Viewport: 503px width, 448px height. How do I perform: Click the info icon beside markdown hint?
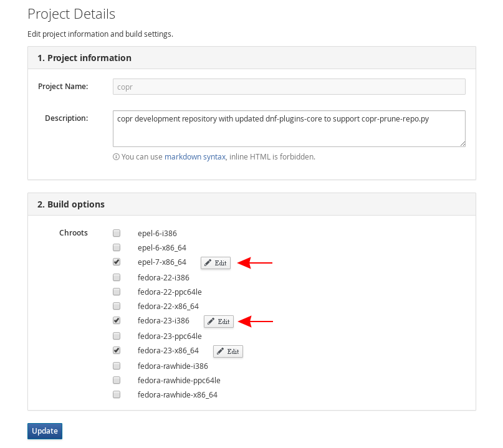pos(116,157)
